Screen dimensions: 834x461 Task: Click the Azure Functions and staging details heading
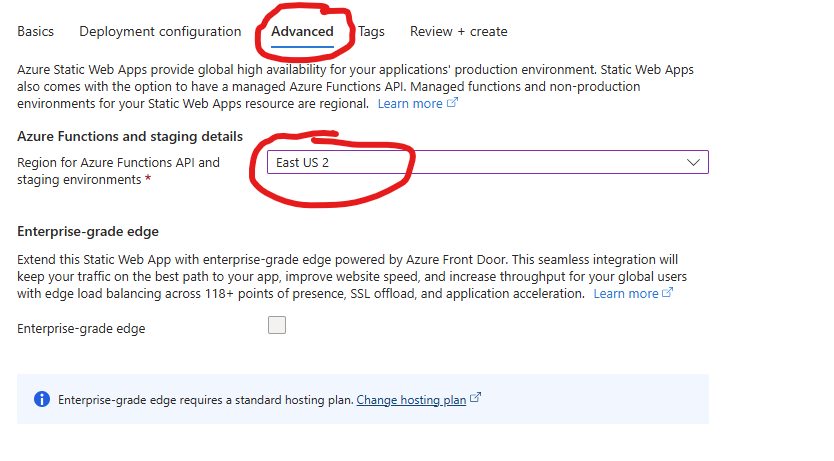click(x=130, y=136)
